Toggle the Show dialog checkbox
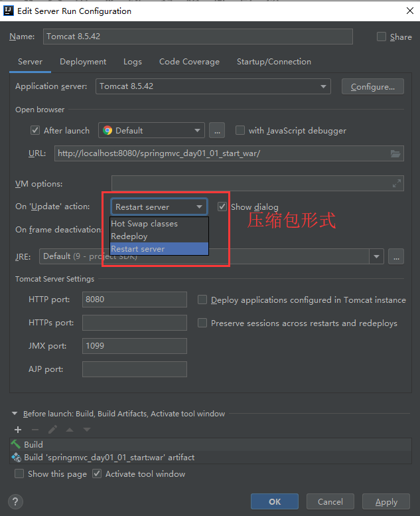Image resolution: width=420 pixels, height=516 pixels. tap(222, 207)
